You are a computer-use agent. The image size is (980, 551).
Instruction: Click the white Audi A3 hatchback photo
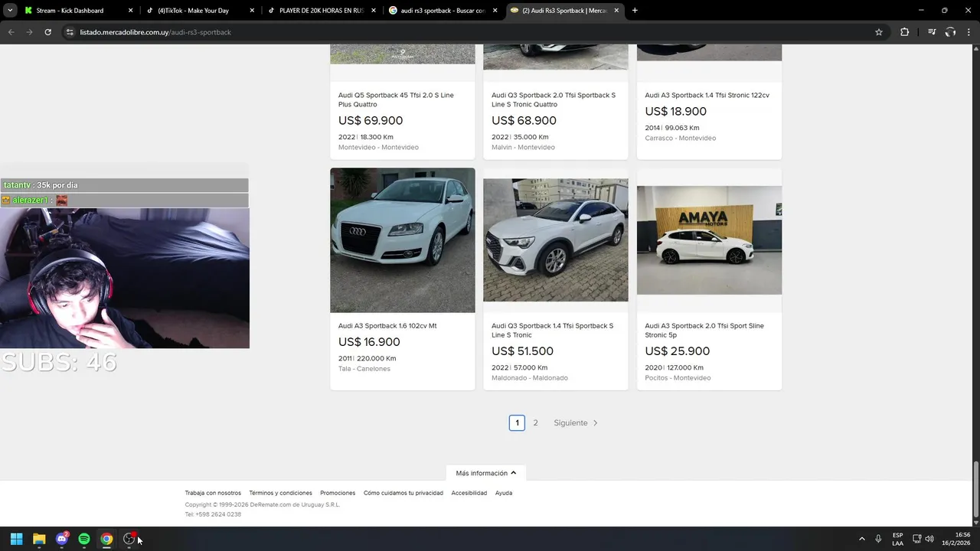point(403,240)
